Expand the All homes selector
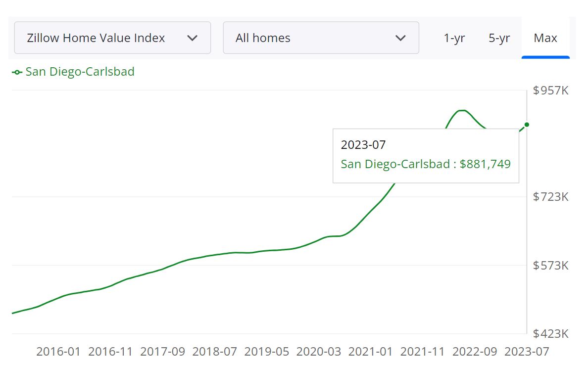 tap(321, 38)
